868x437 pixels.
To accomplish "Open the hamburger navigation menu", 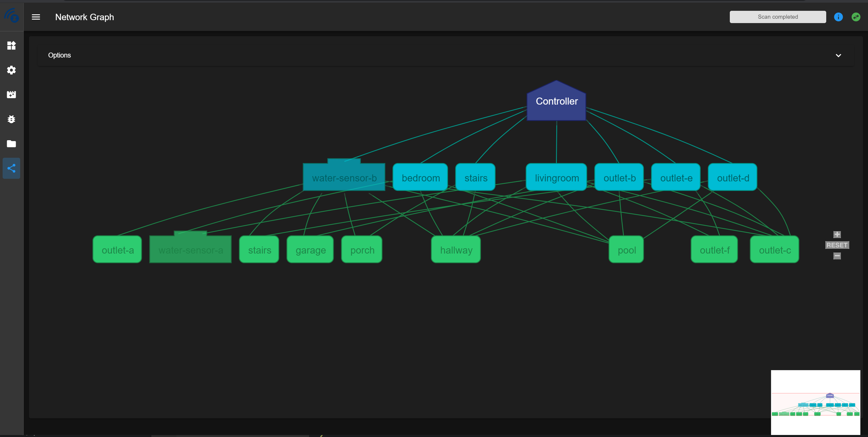I will 36,17.
